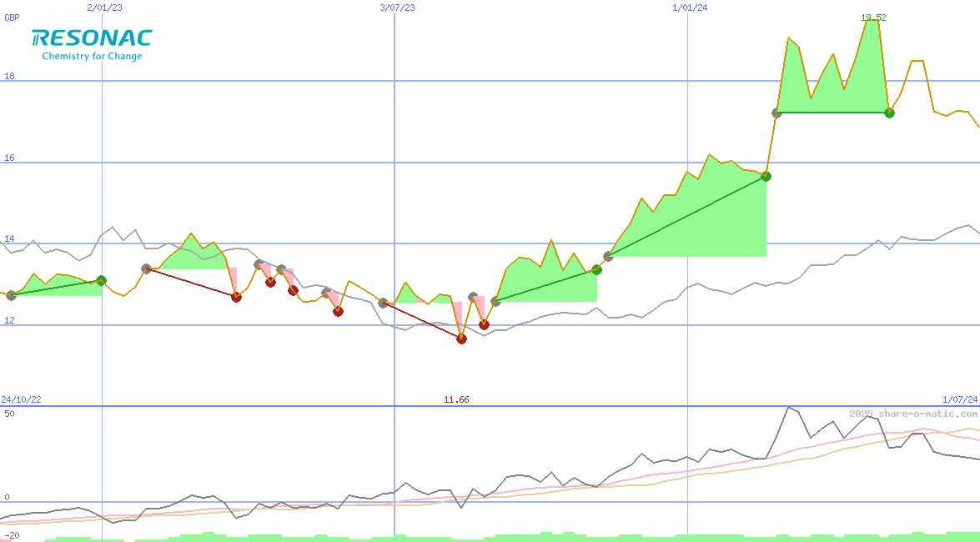
Task: Click the -20 indicator axis label
Action: click(11, 535)
